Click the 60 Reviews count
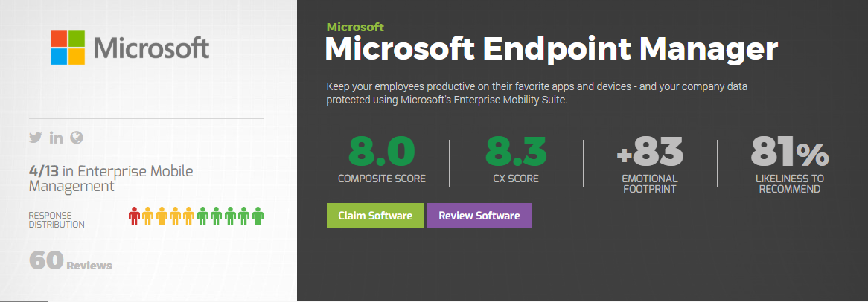 coord(70,261)
